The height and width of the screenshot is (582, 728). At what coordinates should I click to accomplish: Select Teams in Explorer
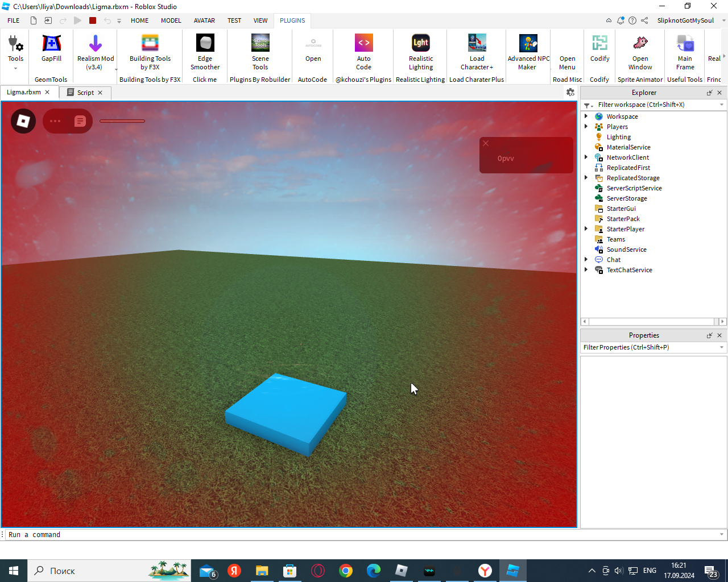pos(615,239)
